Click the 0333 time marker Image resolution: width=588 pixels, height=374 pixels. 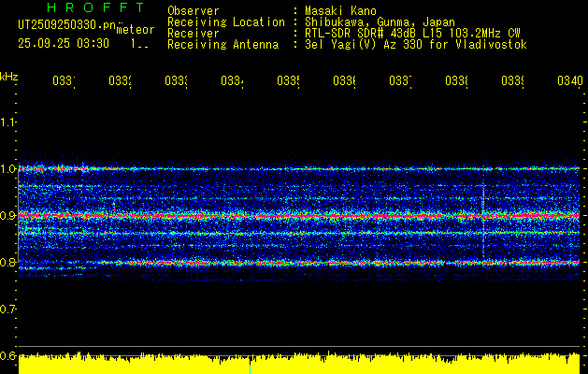177,80
